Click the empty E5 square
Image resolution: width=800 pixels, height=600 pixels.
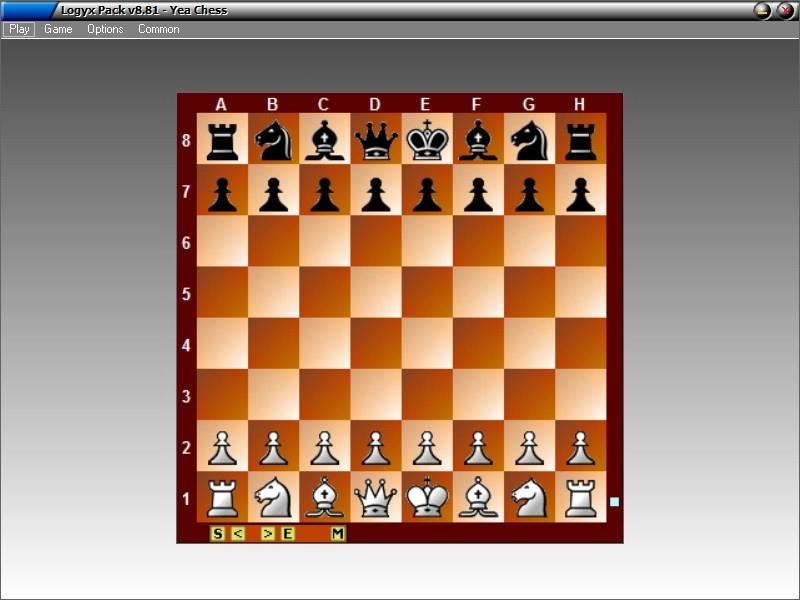point(427,292)
